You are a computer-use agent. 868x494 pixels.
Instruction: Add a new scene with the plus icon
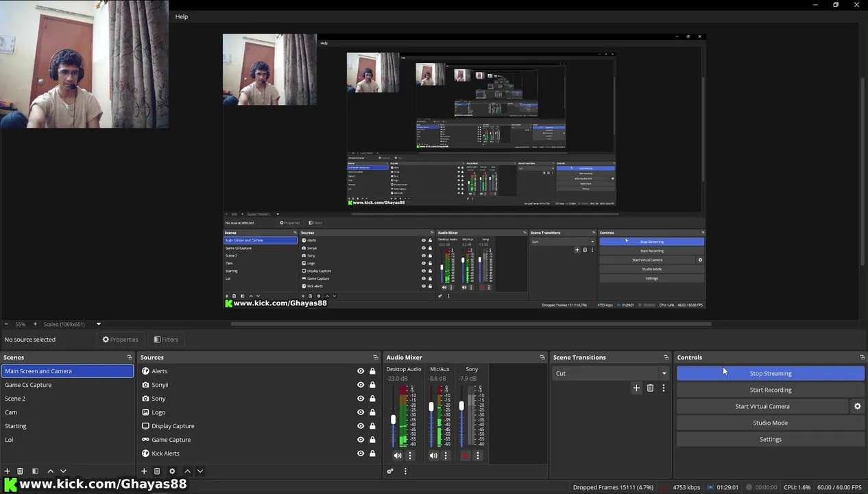[7, 471]
